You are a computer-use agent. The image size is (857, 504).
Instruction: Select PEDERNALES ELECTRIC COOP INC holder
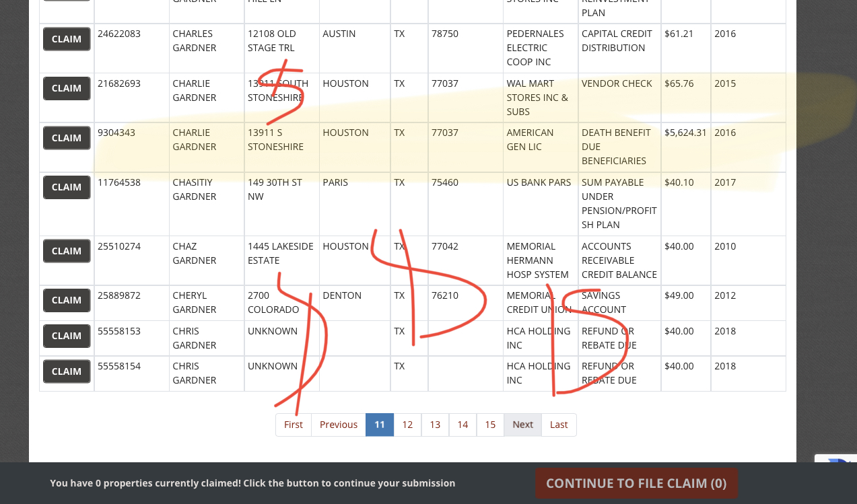coord(541,48)
